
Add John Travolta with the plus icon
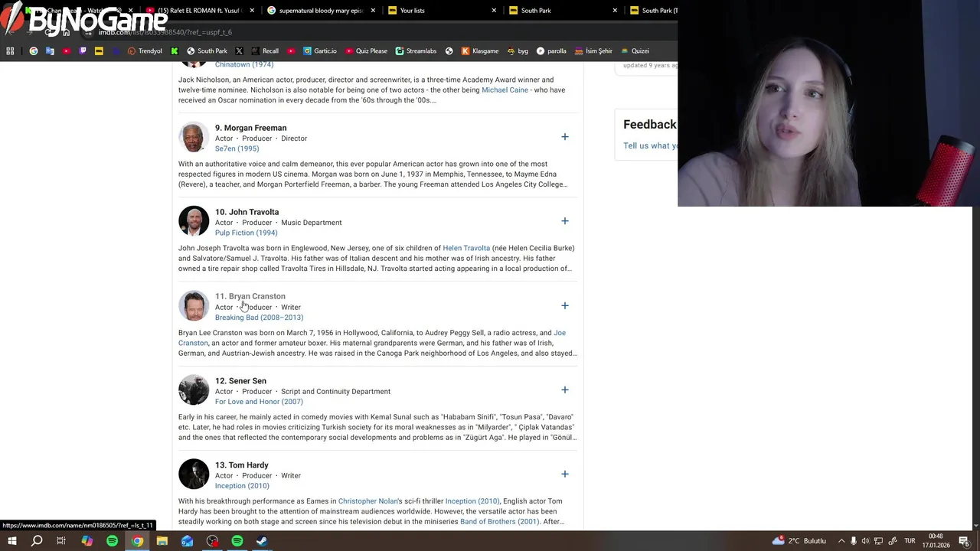coord(565,221)
